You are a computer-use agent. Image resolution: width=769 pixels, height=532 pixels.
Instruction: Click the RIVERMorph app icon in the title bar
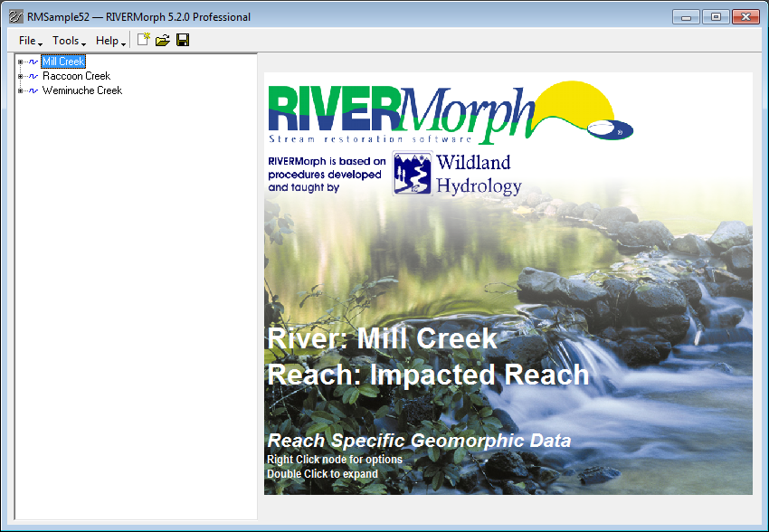15,16
